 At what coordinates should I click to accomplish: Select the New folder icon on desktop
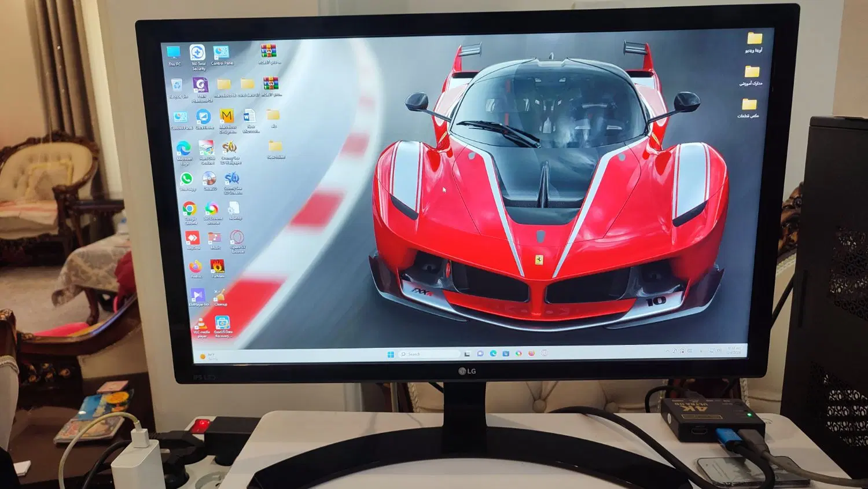(275, 149)
